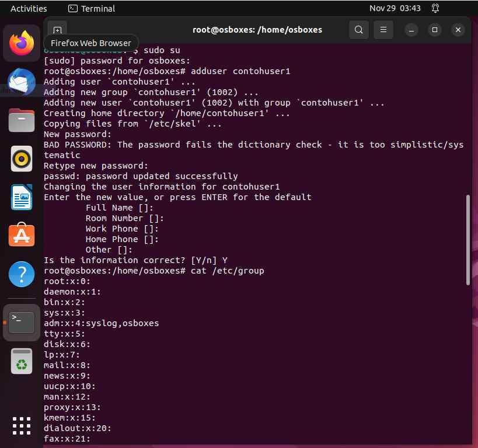The width and height of the screenshot is (478, 448).
Task: Click the window title root@osboxes: /home/osboxes
Action: (x=257, y=30)
